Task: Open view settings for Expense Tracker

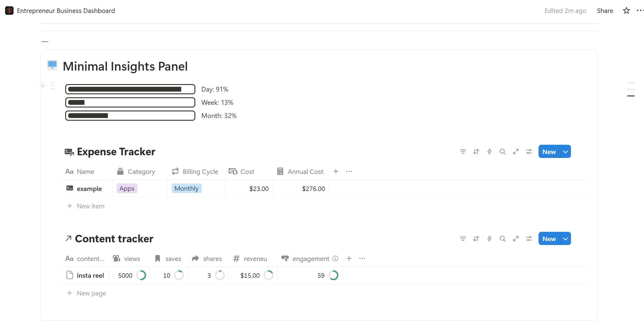Action: pyautogui.click(x=529, y=151)
